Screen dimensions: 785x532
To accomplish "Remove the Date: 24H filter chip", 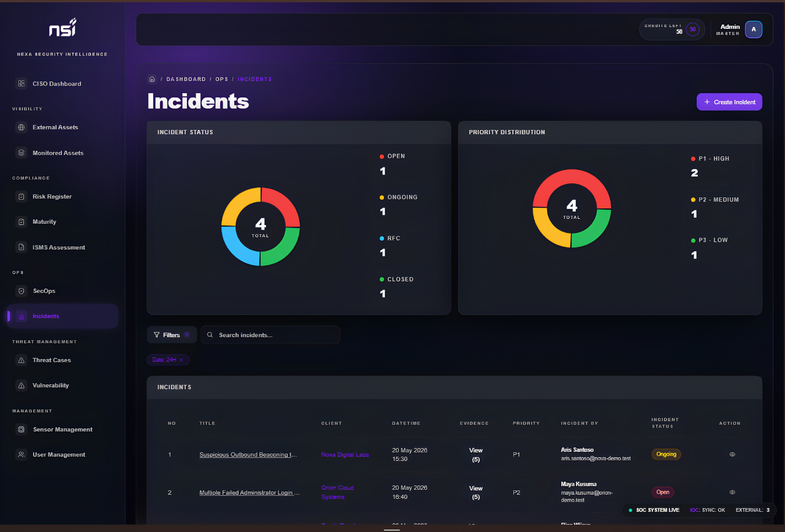I will click(x=181, y=360).
